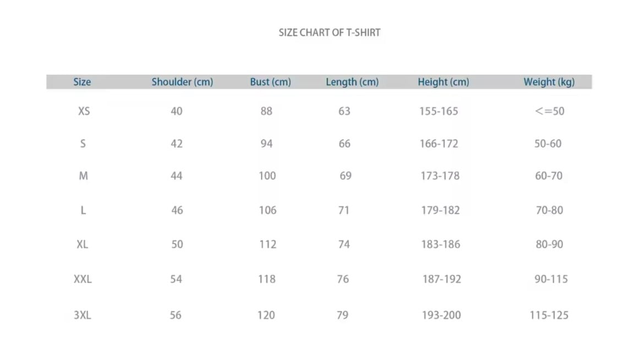The height and width of the screenshot is (347, 644).
Task: Click the 'SIZE CHART OF T-SHIRT' title
Action: pyautogui.click(x=329, y=32)
